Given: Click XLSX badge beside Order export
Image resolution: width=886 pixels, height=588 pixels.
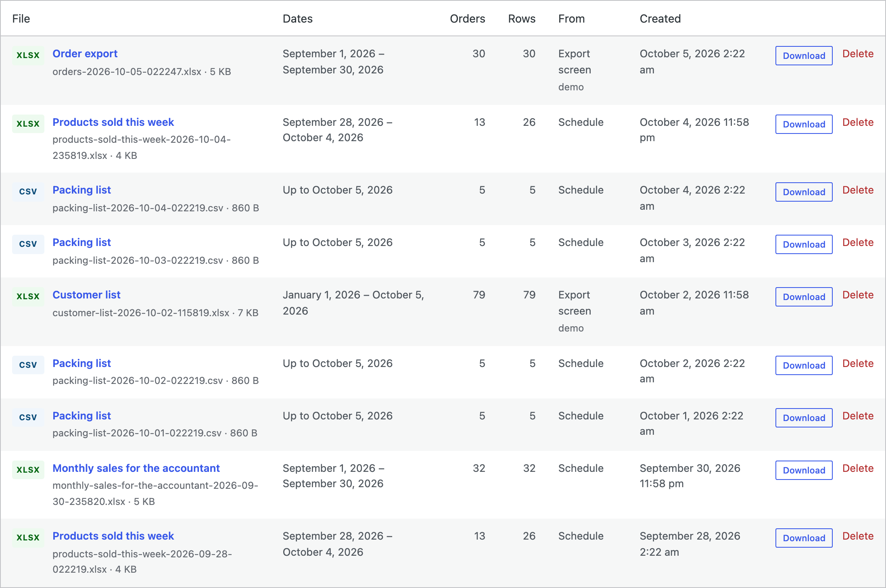Looking at the screenshot, I should pos(28,55).
